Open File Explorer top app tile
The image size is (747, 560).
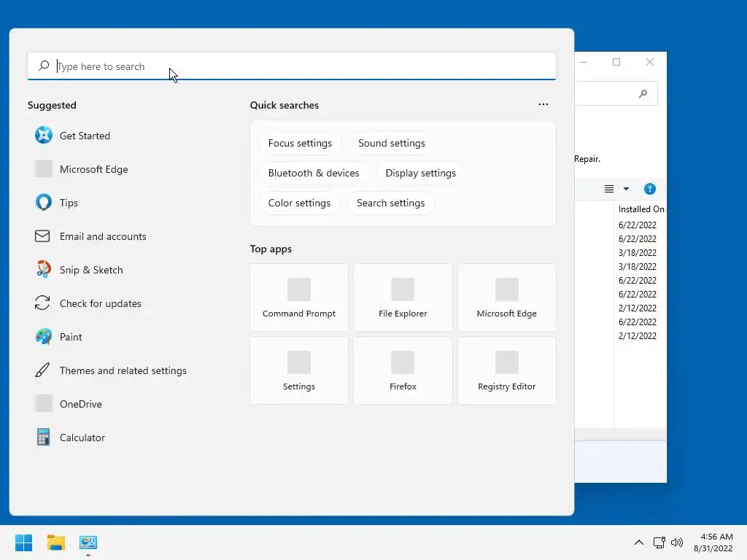[403, 297]
